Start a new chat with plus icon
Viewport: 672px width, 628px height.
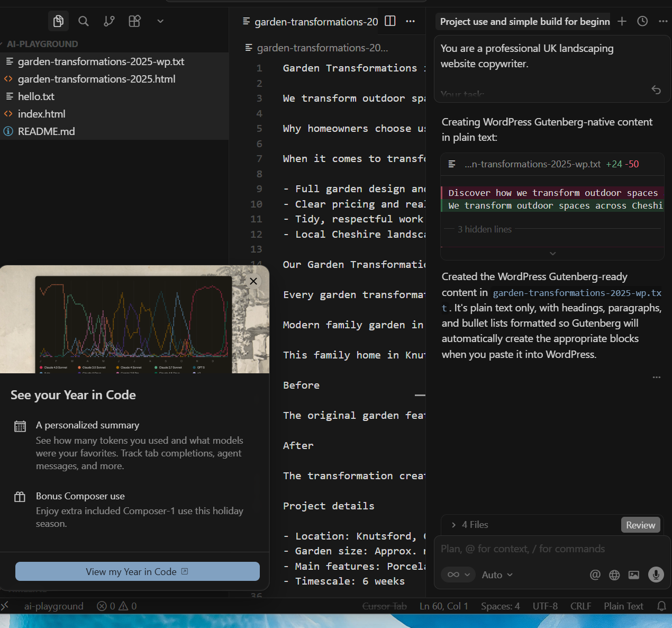(622, 21)
